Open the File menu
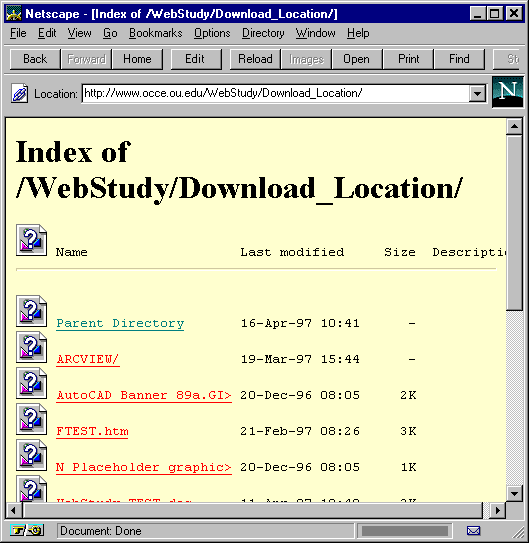 (18, 33)
